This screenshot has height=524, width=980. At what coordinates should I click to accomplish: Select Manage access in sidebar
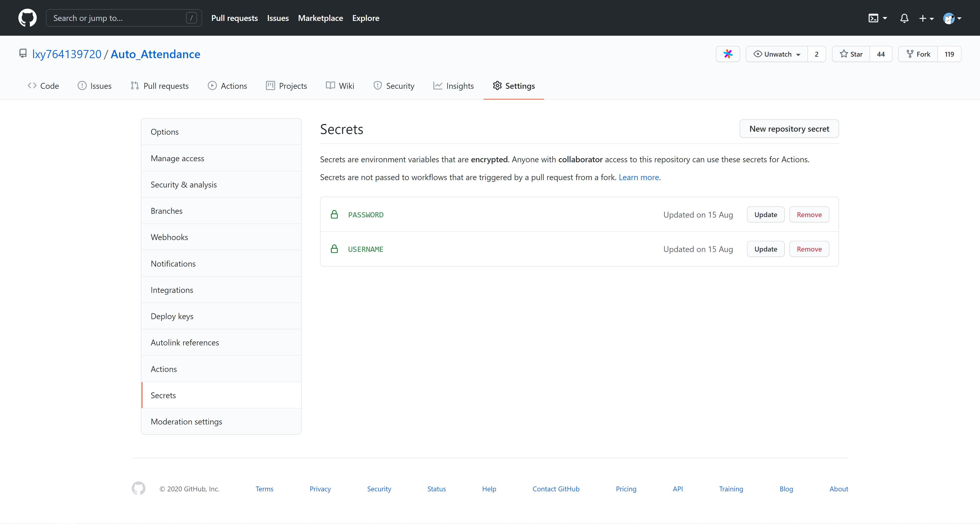coord(222,158)
